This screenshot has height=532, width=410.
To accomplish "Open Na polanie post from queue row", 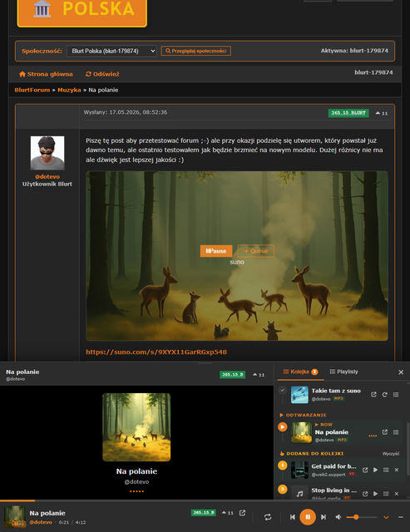I will pyautogui.click(x=385, y=432).
